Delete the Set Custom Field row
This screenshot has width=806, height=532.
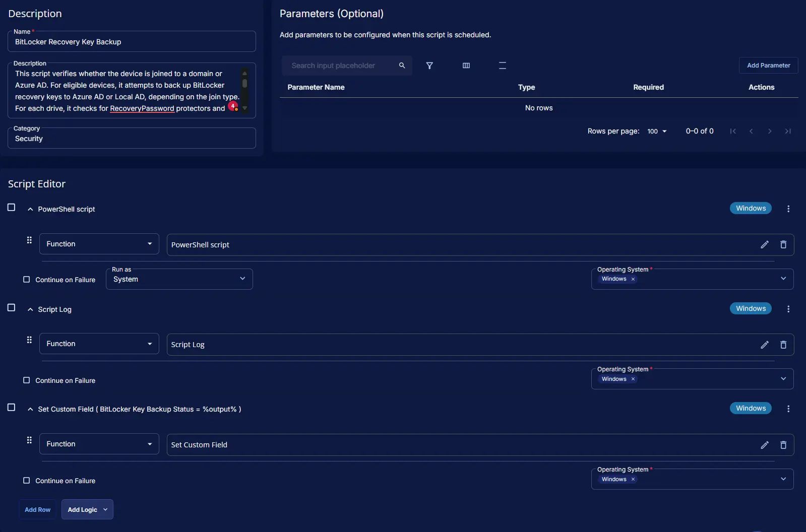[783, 445]
